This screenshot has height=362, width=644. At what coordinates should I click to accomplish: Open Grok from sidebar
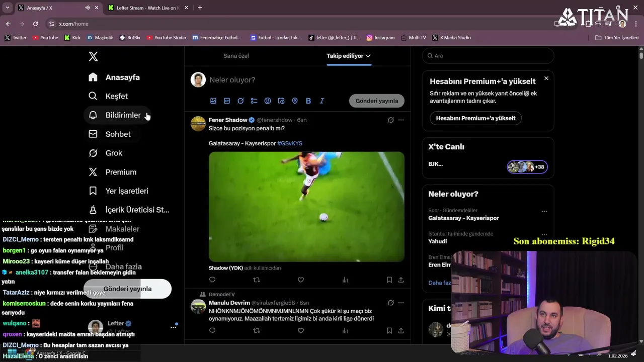coord(105,153)
